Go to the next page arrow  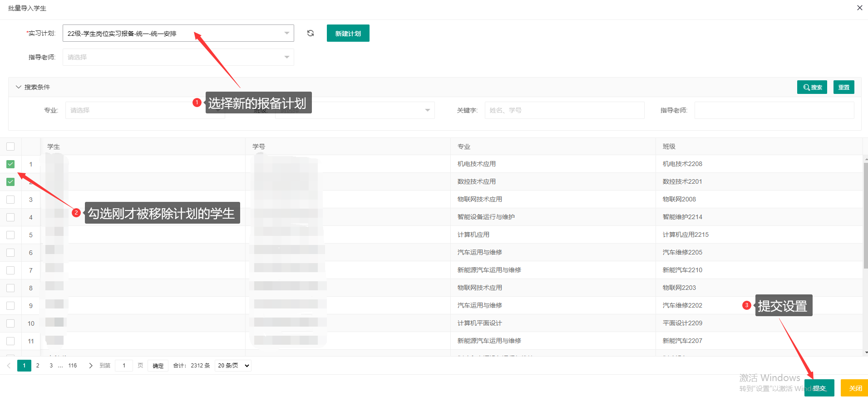click(90, 366)
